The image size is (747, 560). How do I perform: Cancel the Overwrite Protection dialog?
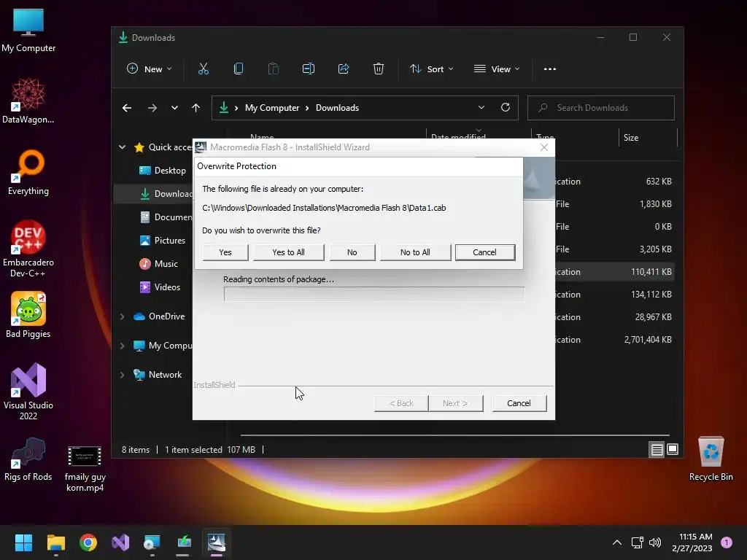[x=484, y=252]
